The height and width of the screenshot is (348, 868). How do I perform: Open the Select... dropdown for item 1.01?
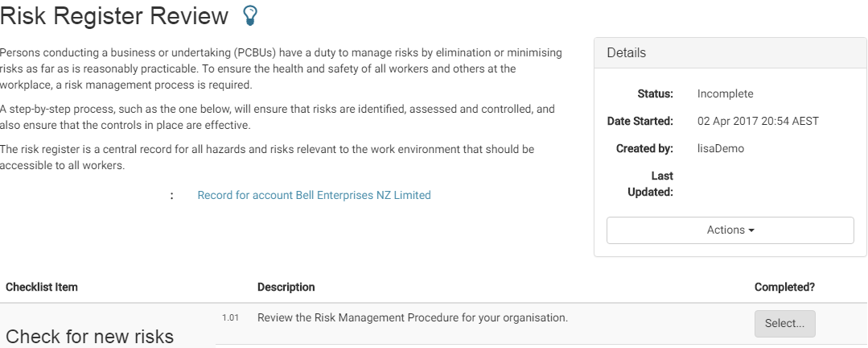coord(784,324)
